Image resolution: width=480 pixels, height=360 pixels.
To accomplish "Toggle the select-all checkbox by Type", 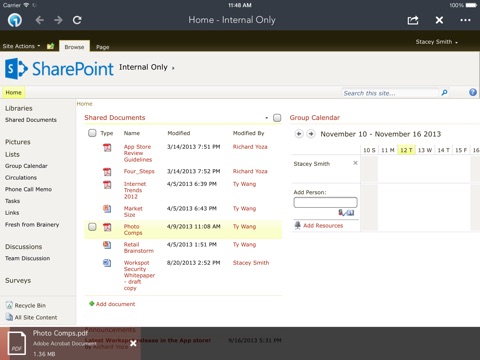I will click(92, 133).
